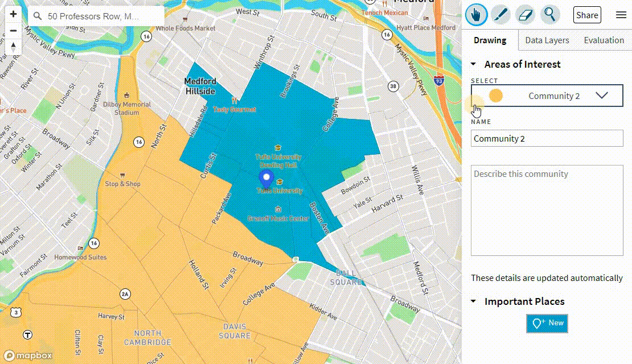Click the Describe this community text area

coord(547,210)
